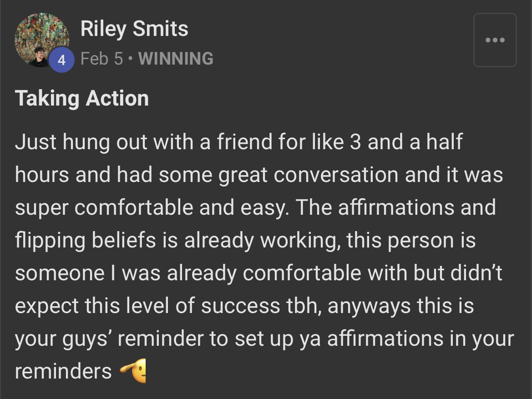
Task: Open Riley Smits' profile picture
Action: [42, 40]
